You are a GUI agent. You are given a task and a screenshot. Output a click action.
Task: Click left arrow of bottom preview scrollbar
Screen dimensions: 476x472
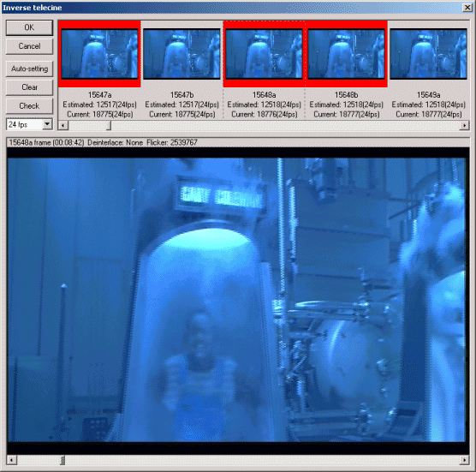(x=11, y=460)
